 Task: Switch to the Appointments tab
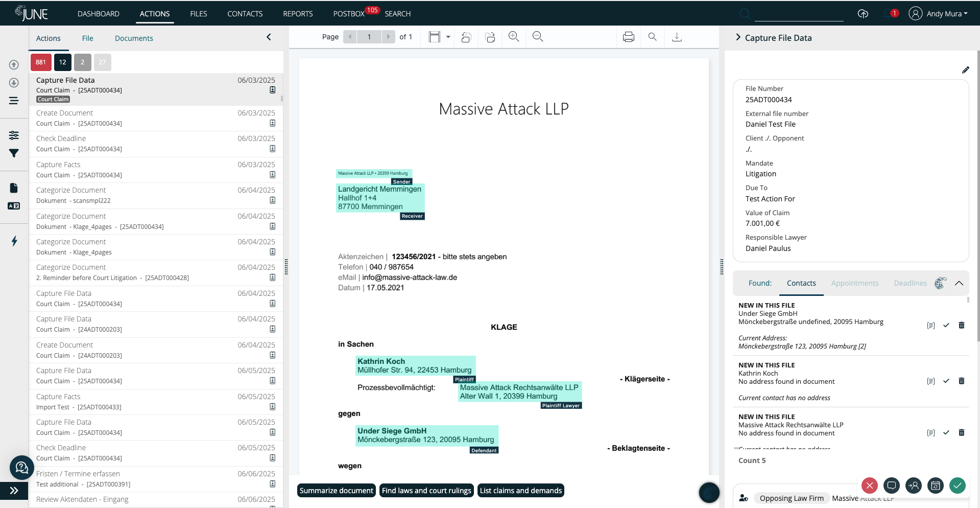click(x=854, y=283)
